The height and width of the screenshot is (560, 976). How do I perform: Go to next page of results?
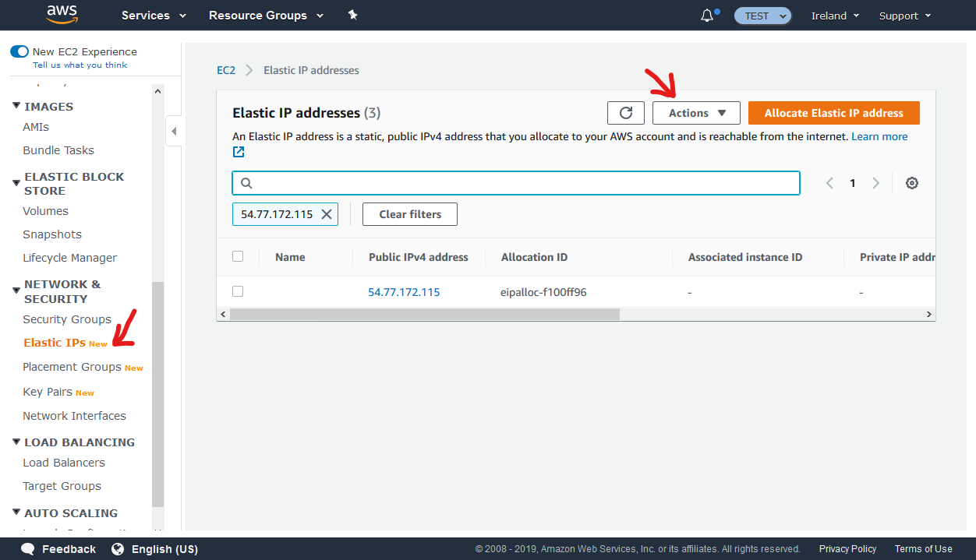[x=875, y=183]
